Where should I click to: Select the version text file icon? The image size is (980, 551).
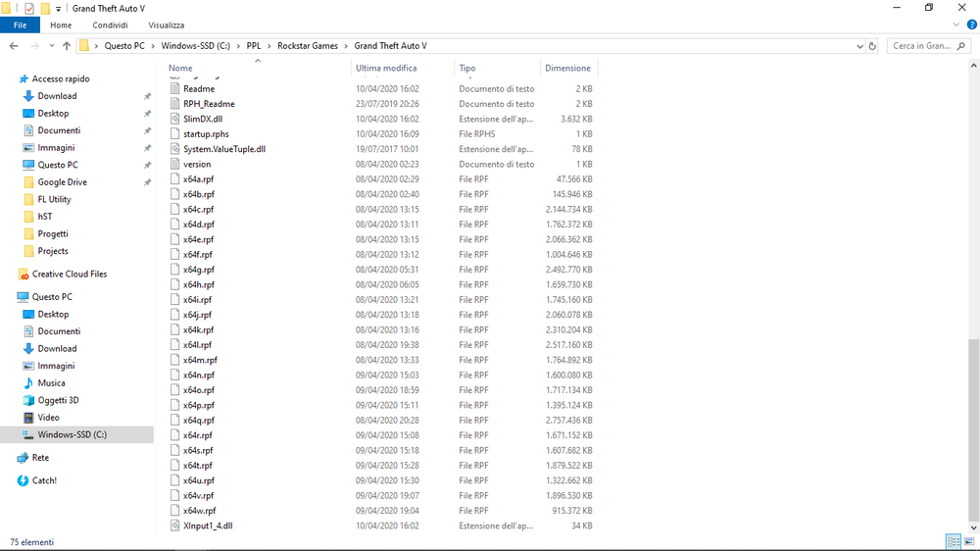click(x=175, y=164)
